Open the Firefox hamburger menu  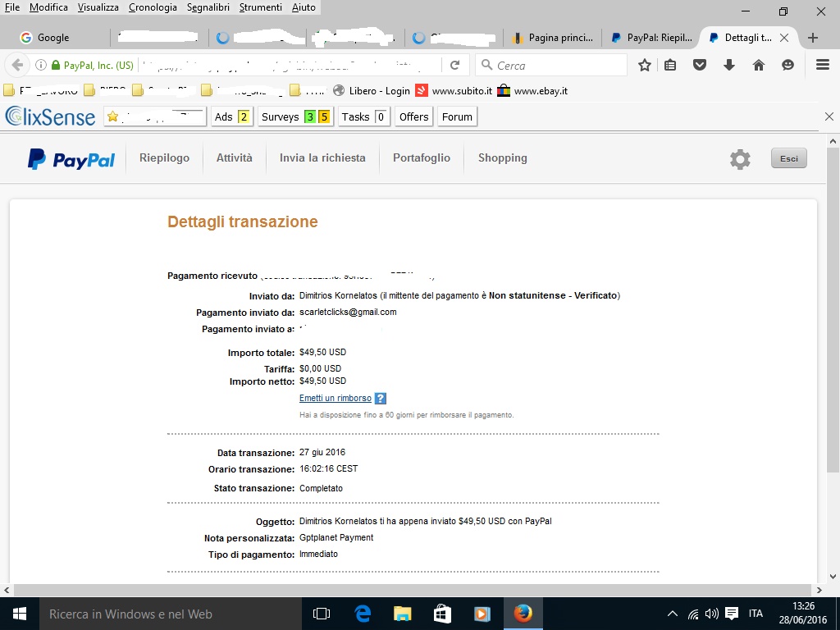(x=823, y=65)
